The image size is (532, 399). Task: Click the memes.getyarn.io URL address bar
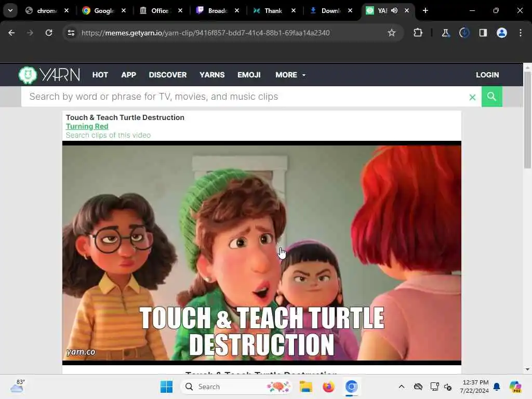point(205,33)
